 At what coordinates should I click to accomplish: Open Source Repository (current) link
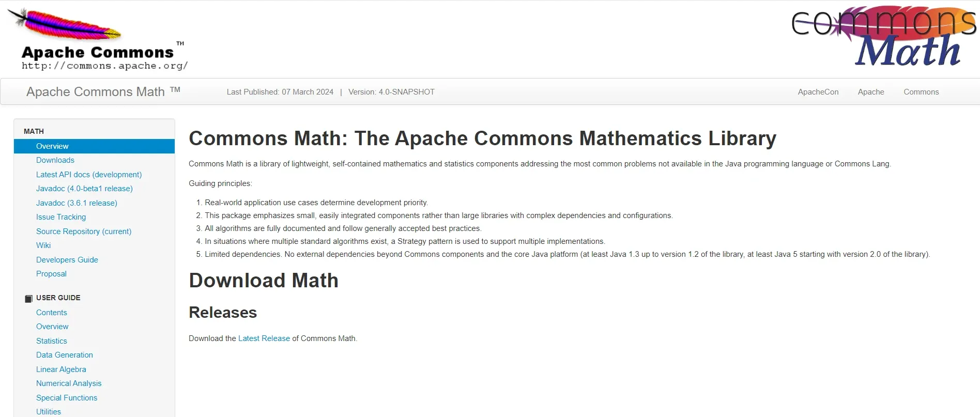tap(84, 231)
